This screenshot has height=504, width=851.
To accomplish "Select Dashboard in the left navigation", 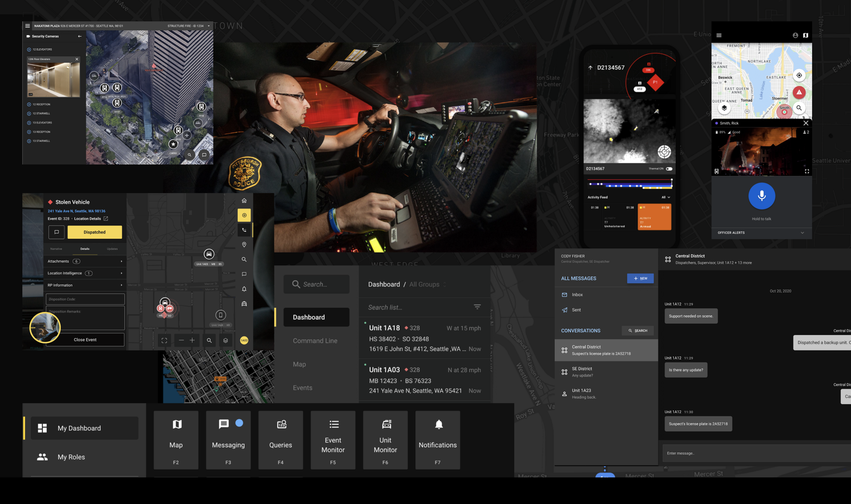I will [316, 317].
